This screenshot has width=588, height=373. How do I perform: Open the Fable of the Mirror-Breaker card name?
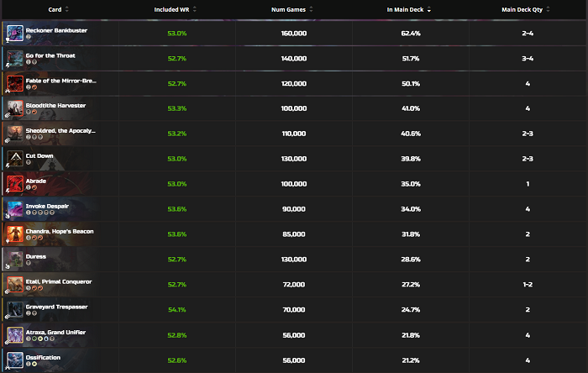click(60, 81)
